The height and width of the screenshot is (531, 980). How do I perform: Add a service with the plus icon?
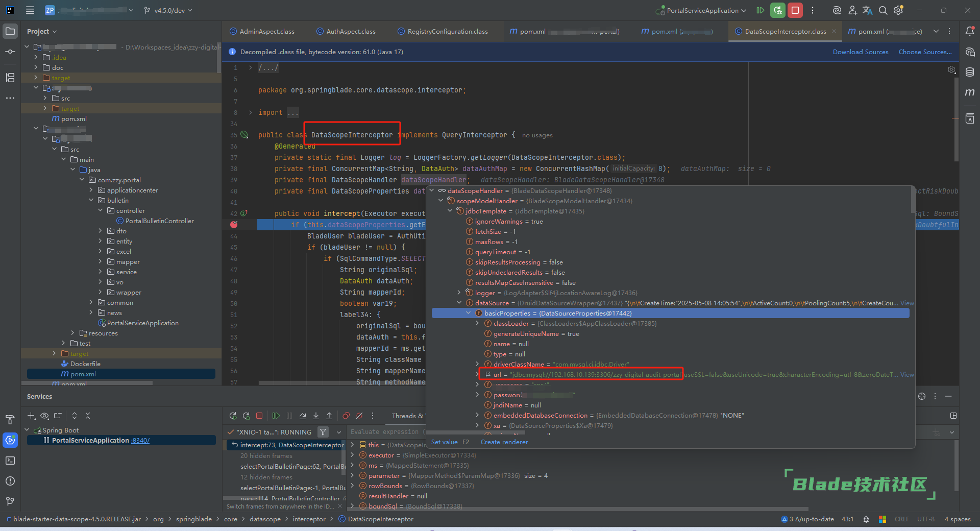click(31, 416)
